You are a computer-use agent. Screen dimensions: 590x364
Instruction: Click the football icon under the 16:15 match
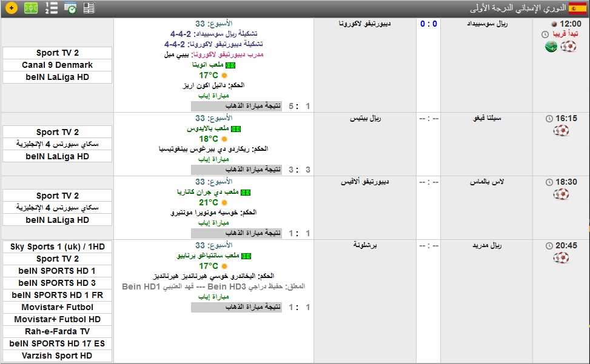pos(561,131)
